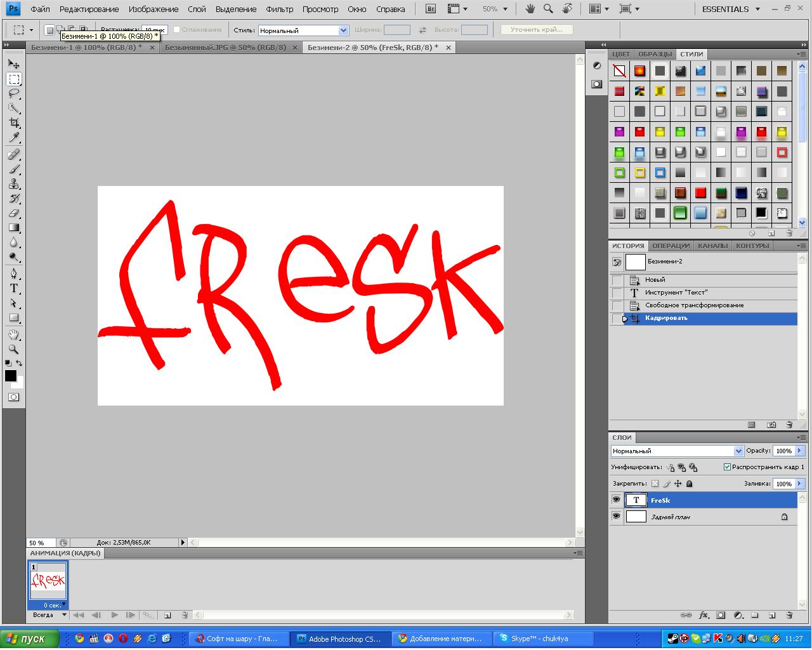The width and height of the screenshot is (812, 650).
Task: Select the Crop tool in toolbox
Action: [14, 123]
